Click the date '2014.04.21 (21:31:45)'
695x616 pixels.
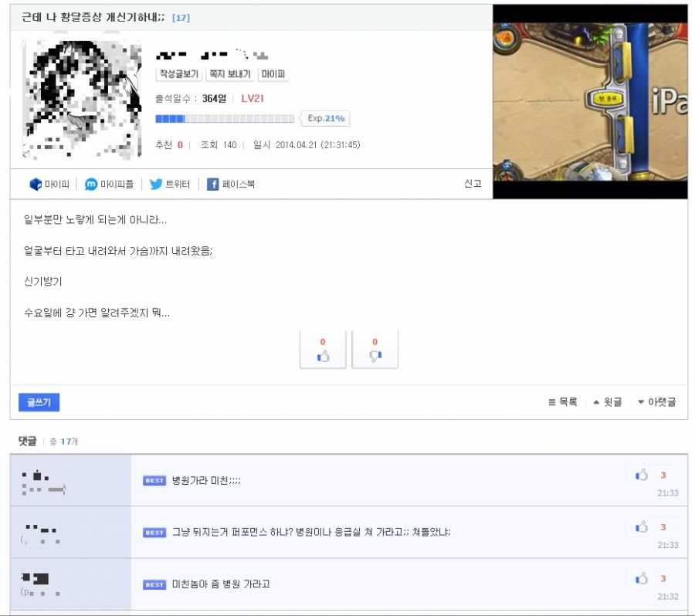point(318,145)
